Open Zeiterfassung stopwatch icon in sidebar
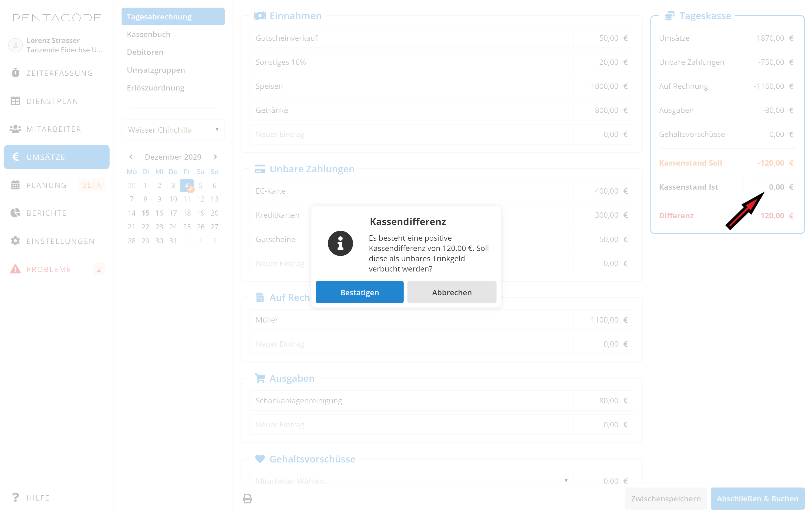Screen dimensions: 812x513 15,73
